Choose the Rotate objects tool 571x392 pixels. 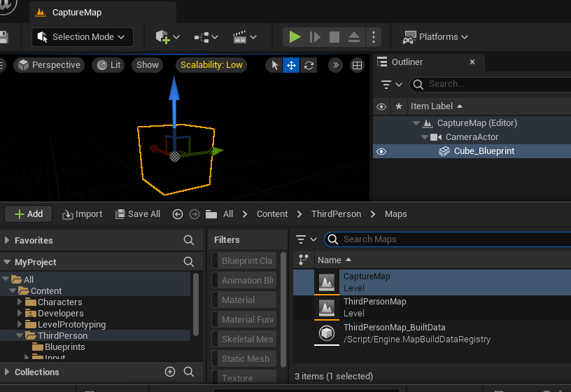click(x=309, y=65)
